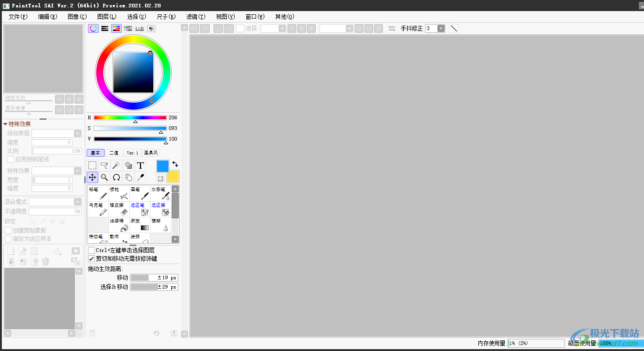Choose the 画笔 brush

tap(140, 193)
